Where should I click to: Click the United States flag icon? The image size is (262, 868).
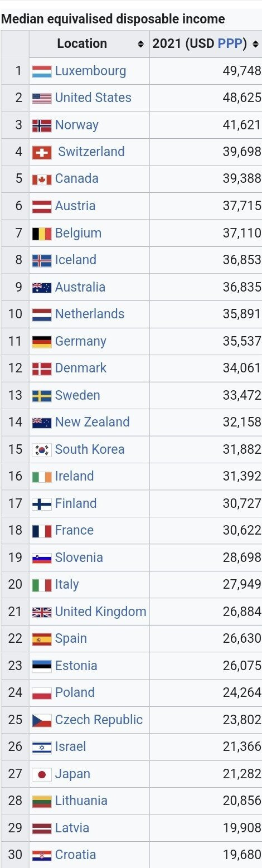coord(42,98)
